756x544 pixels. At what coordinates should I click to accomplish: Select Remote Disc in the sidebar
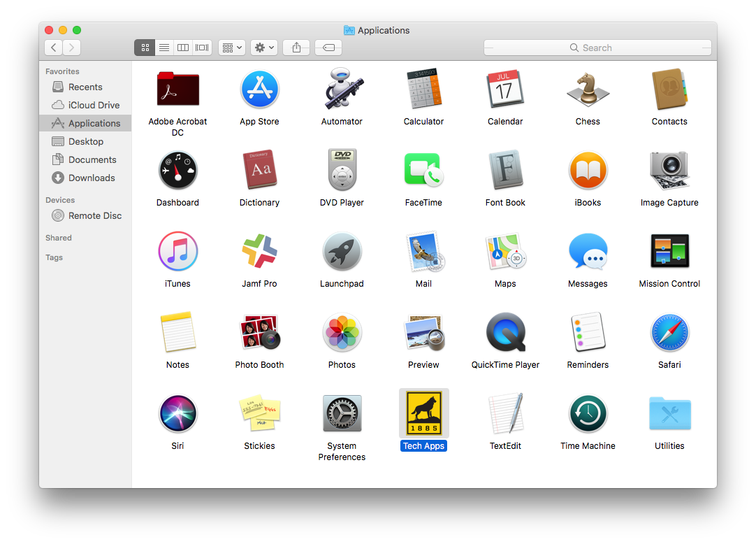coord(85,216)
